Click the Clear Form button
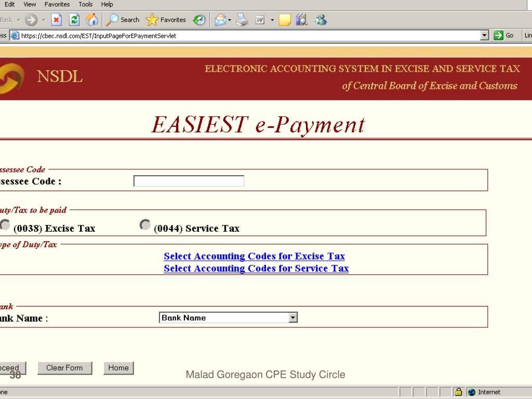Viewport: 532px width, 399px height. click(64, 368)
